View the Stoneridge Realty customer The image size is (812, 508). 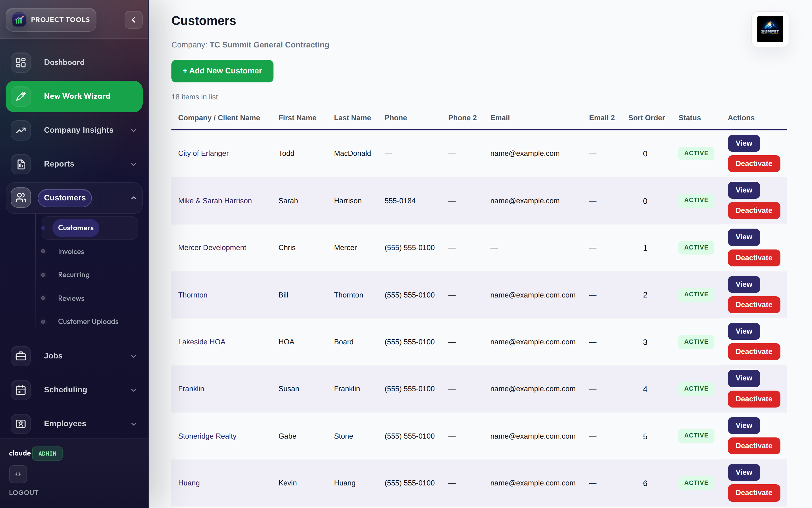pyautogui.click(x=743, y=426)
